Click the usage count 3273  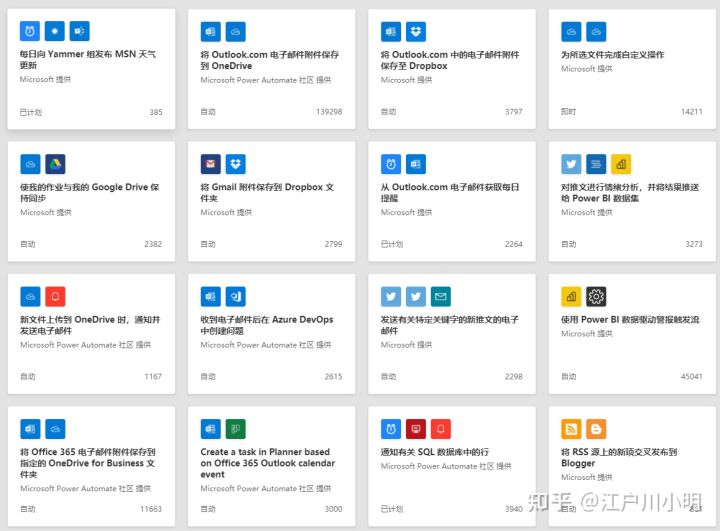tap(694, 244)
